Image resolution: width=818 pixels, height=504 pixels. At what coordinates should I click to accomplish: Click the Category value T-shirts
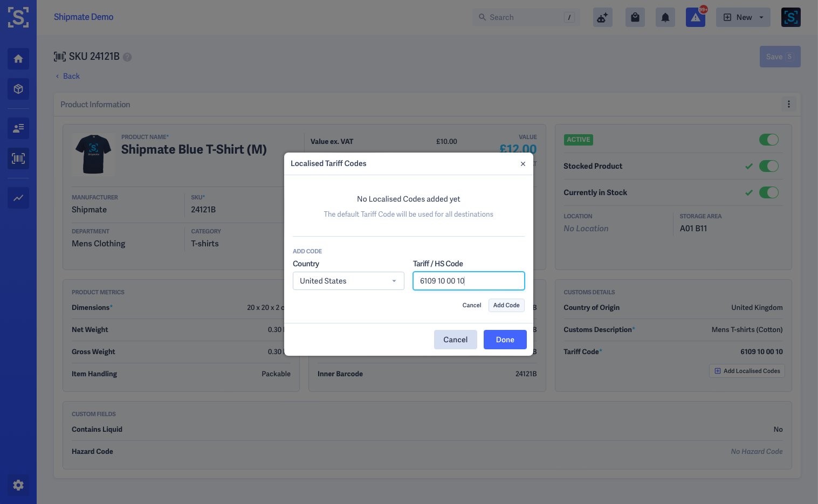(205, 244)
